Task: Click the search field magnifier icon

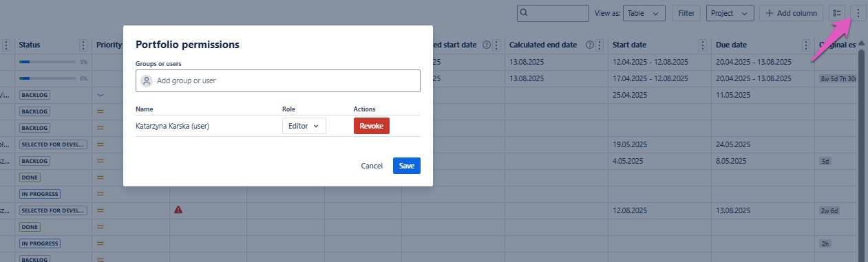Action: (525, 13)
